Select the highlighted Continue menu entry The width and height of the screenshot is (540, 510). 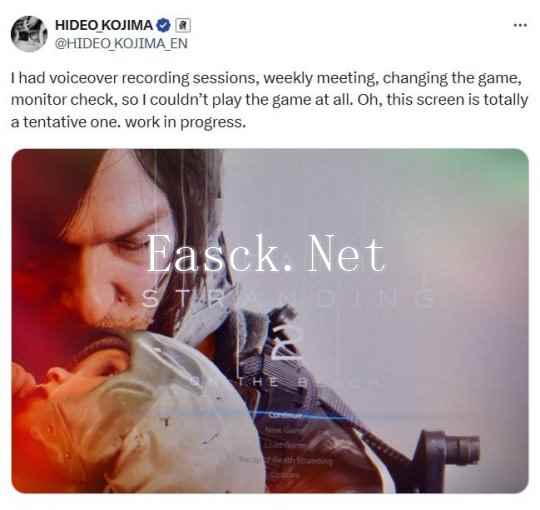click(285, 415)
